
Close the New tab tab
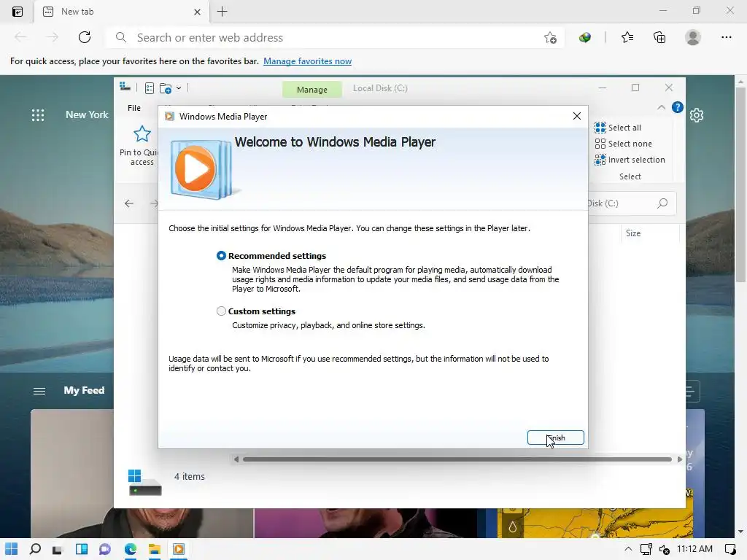(x=197, y=12)
